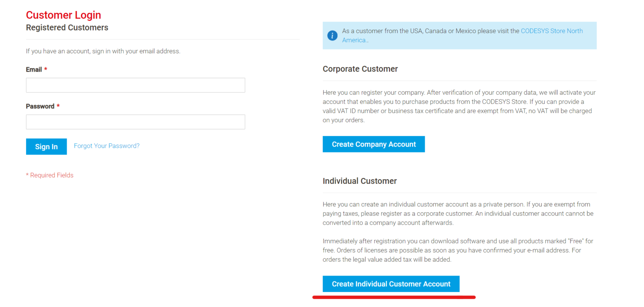This screenshot has height=307, width=644.
Task: Click the "Individual Customer" section heading
Action: coord(360,181)
